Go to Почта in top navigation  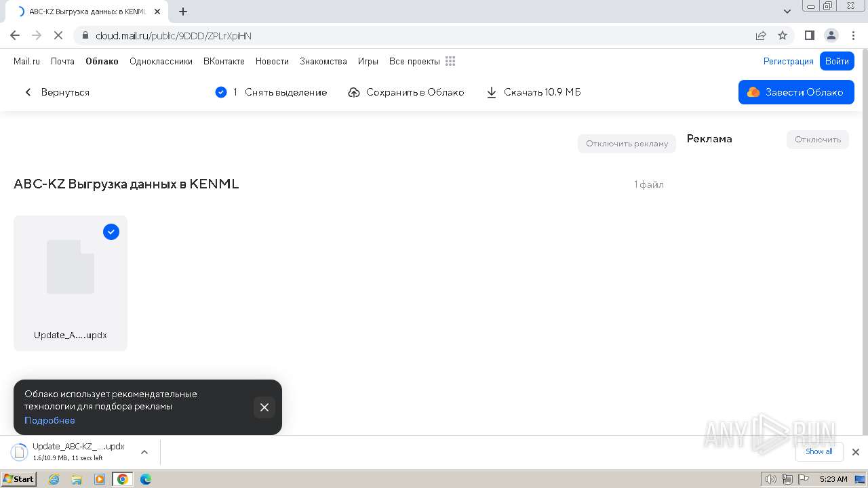[62, 61]
